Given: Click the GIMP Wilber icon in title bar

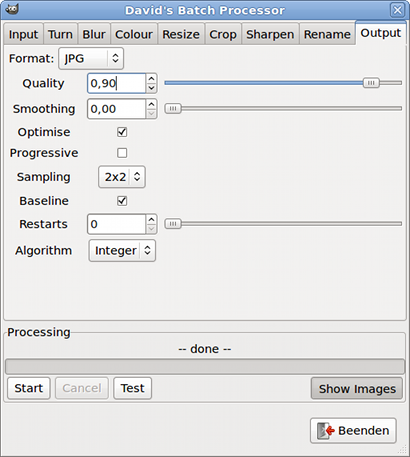Looking at the screenshot, I should 12,9.
